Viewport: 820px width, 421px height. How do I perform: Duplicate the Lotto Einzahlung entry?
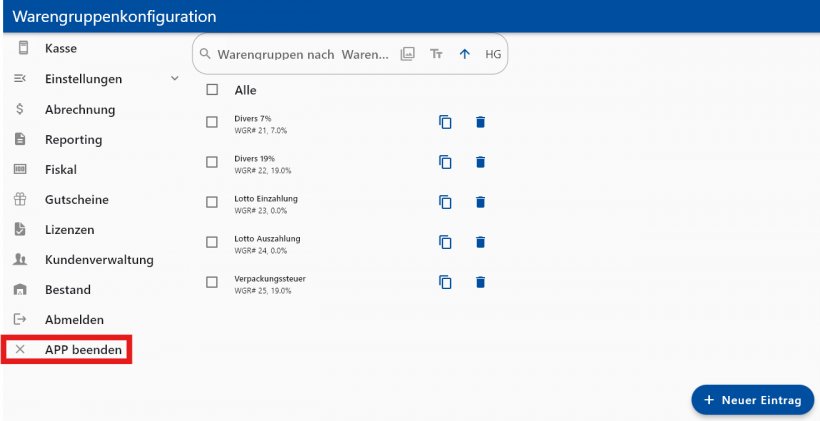tap(445, 202)
